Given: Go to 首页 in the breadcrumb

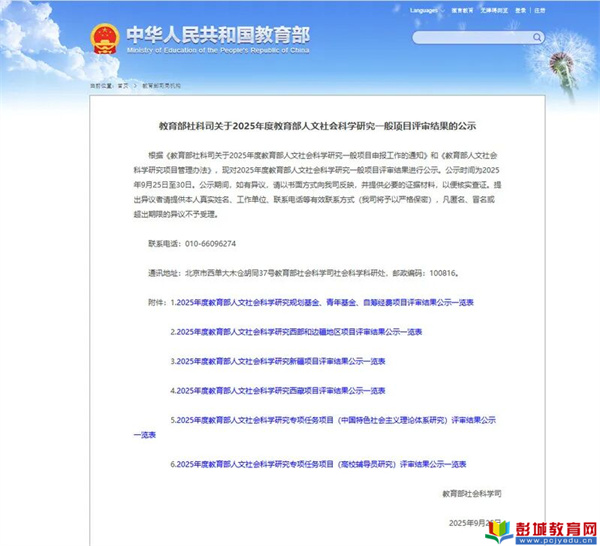Looking at the screenshot, I should coord(124,87).
